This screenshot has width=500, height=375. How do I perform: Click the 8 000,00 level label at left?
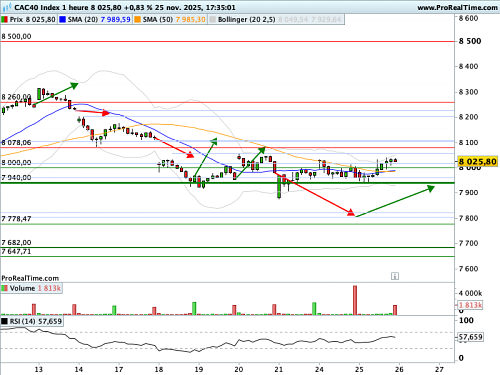(x=16, y=163)
